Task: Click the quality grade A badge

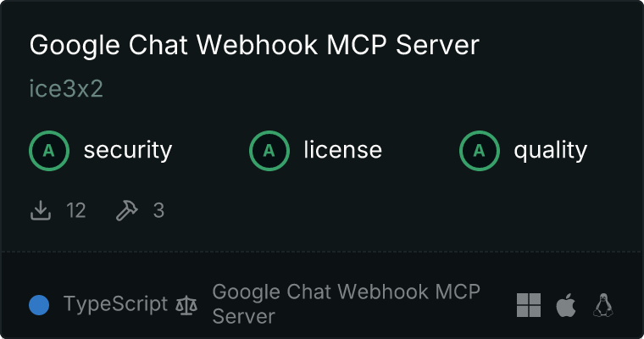Action: click(x=480, y=151)
